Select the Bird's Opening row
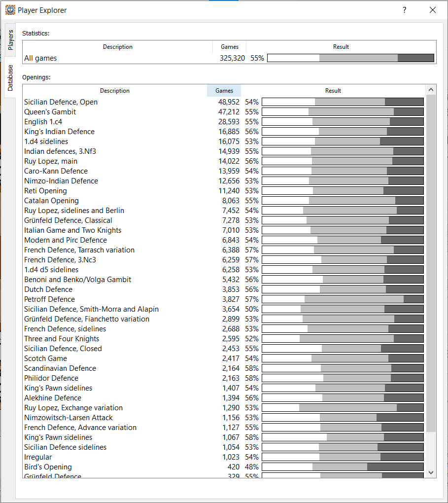The width and height of the screenshot is (448, 503). (48, 467)
